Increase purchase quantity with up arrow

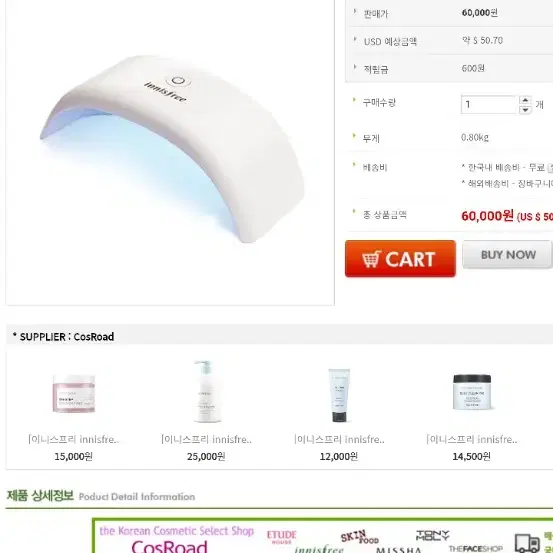(525, 100)
